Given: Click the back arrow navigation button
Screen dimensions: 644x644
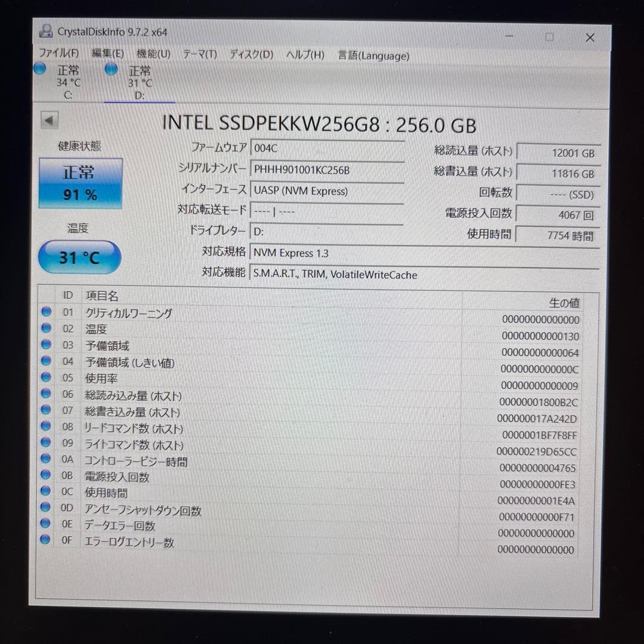Looking at the screenshot, I should pos(49,120).
